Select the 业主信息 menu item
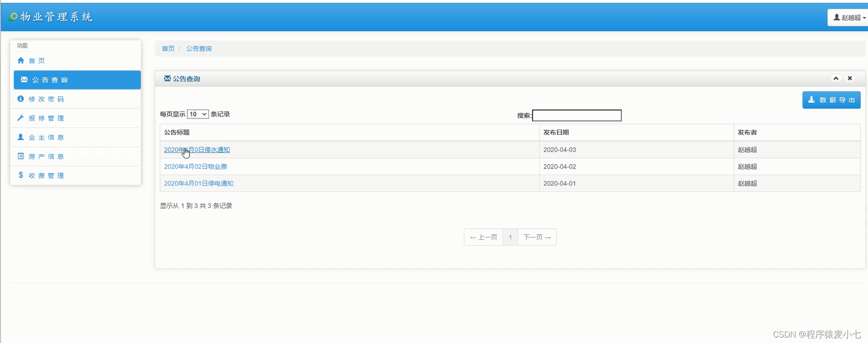The height and width of the screenshot is (343, 868). pos(75,137)
